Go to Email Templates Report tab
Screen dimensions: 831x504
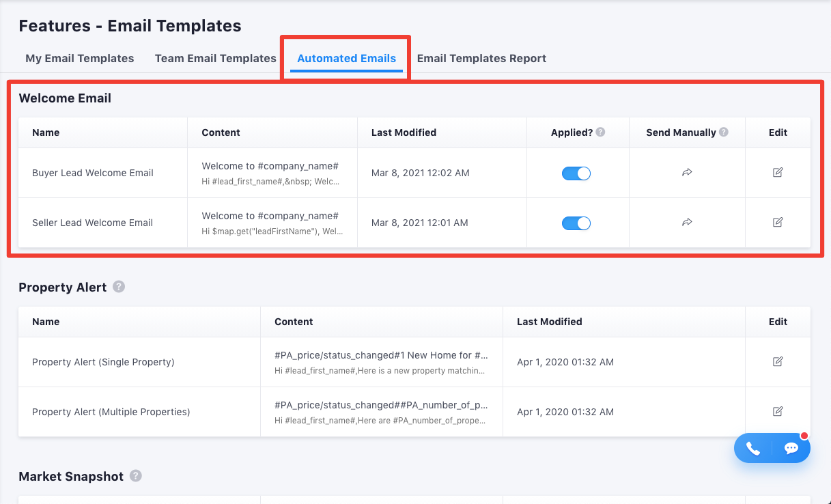pyautogui.click(x=482, y=58)
